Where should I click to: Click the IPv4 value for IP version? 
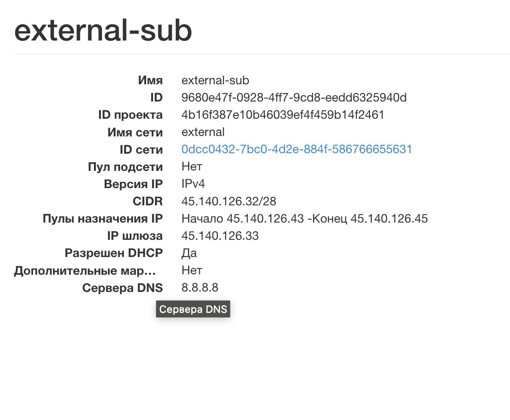click(x=193, y=184)
